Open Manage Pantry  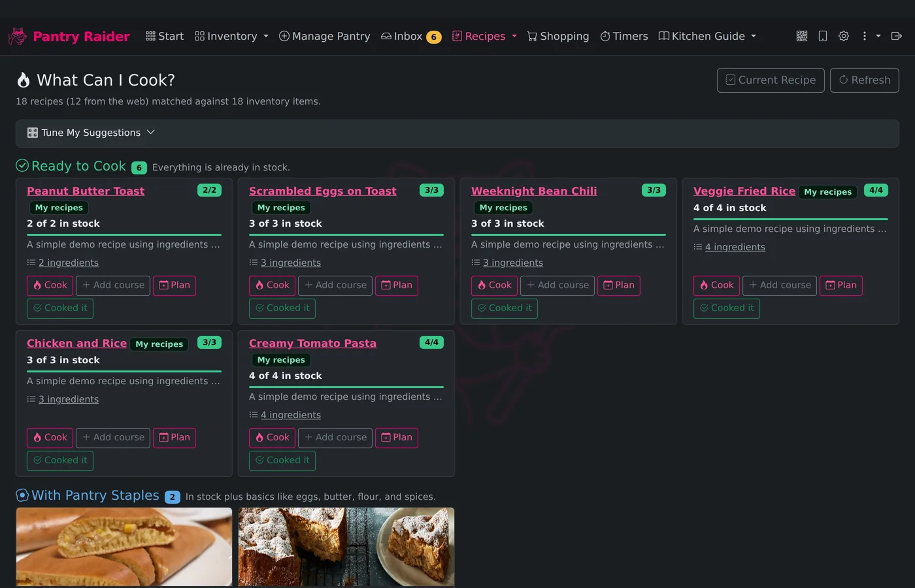[x=324, y=36]
